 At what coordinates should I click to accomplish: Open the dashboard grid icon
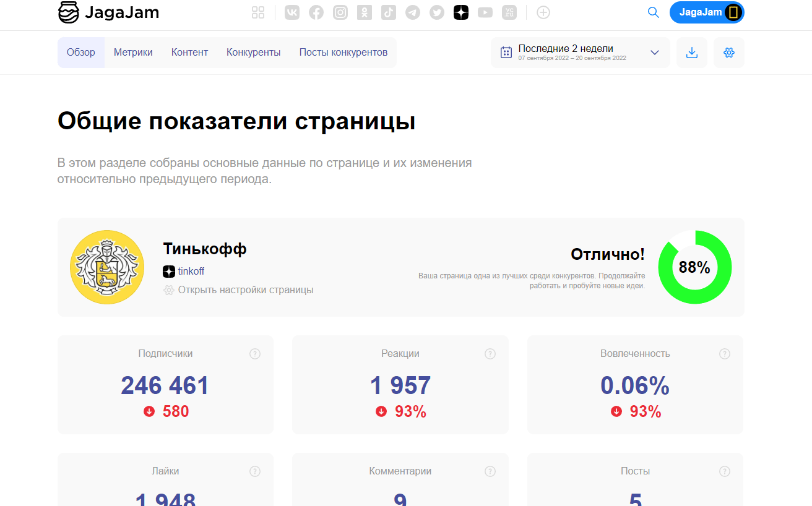(x=258, y=12)
